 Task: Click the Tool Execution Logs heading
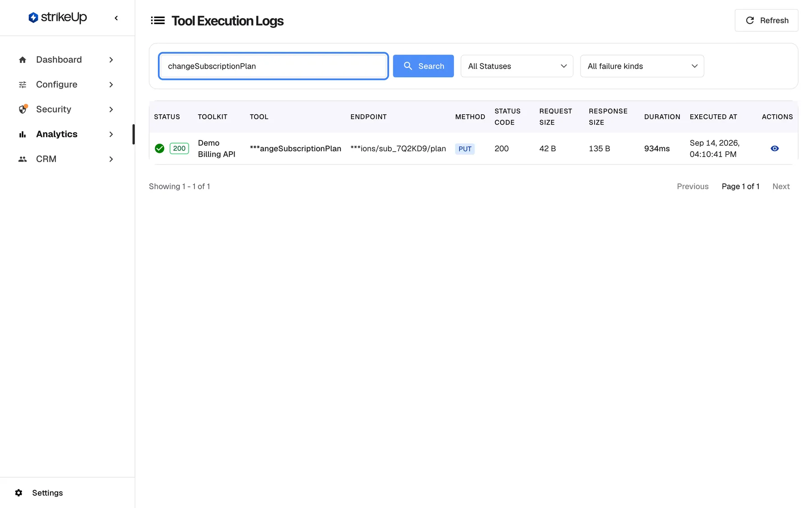pos(227,21)
